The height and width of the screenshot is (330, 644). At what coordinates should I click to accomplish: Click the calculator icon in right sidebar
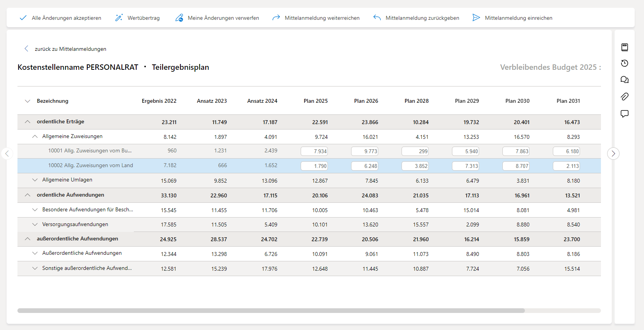pos(625,47)
